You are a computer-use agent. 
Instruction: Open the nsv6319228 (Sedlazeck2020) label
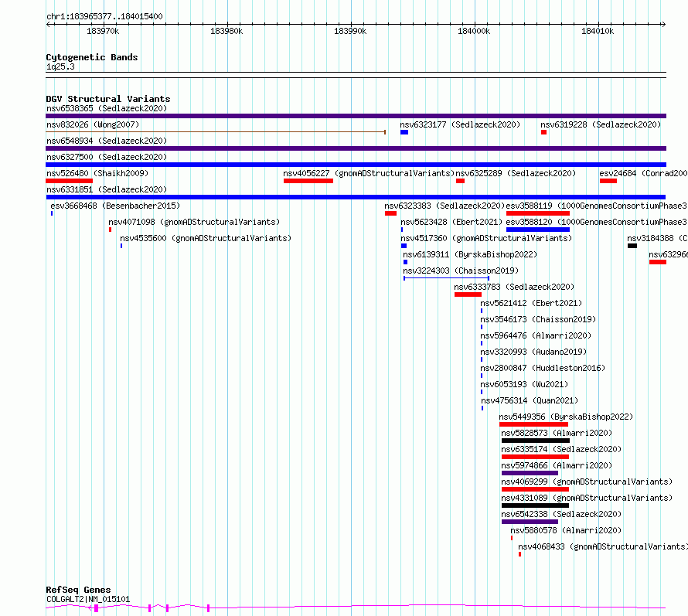point(601,124)
